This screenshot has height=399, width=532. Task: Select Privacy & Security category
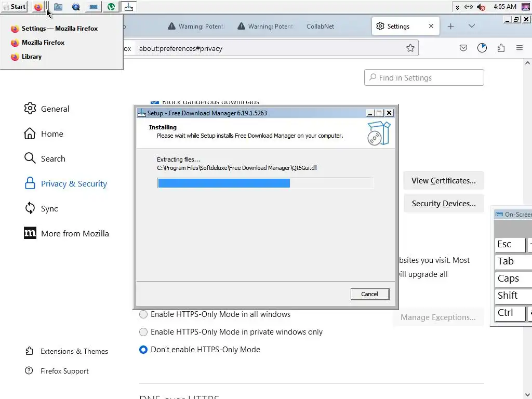[x=65, y=183]
